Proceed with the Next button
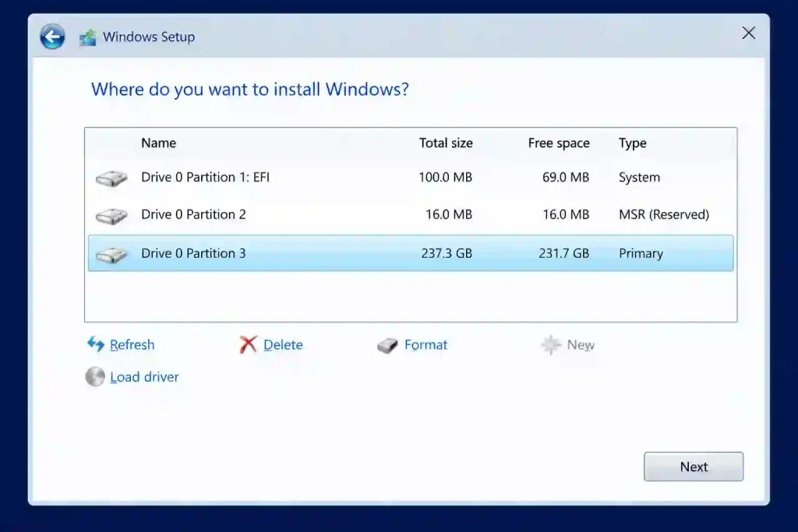The width and height of the screenshot is (798, 532). click(694, 467)
